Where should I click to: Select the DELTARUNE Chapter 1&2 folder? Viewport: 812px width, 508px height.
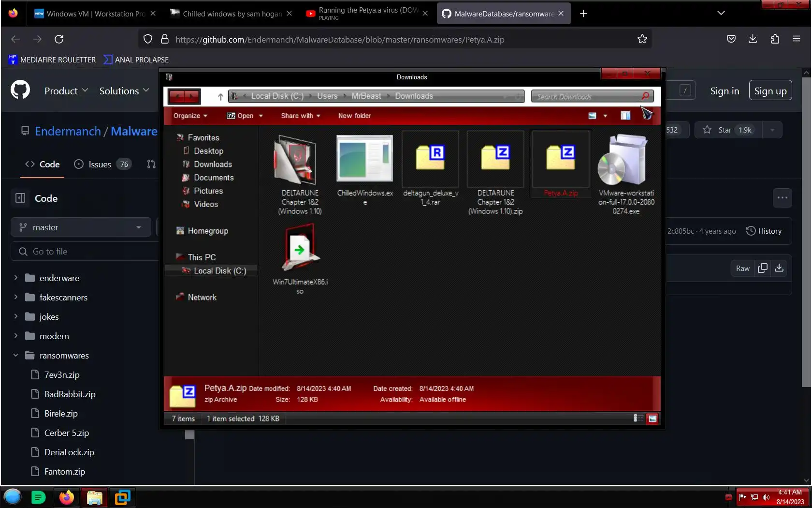[x=300, y=174]
